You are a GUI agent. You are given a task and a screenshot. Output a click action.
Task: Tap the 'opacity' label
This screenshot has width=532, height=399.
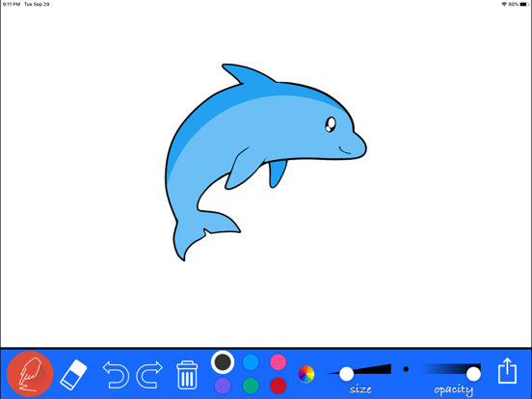click(454, 389)
